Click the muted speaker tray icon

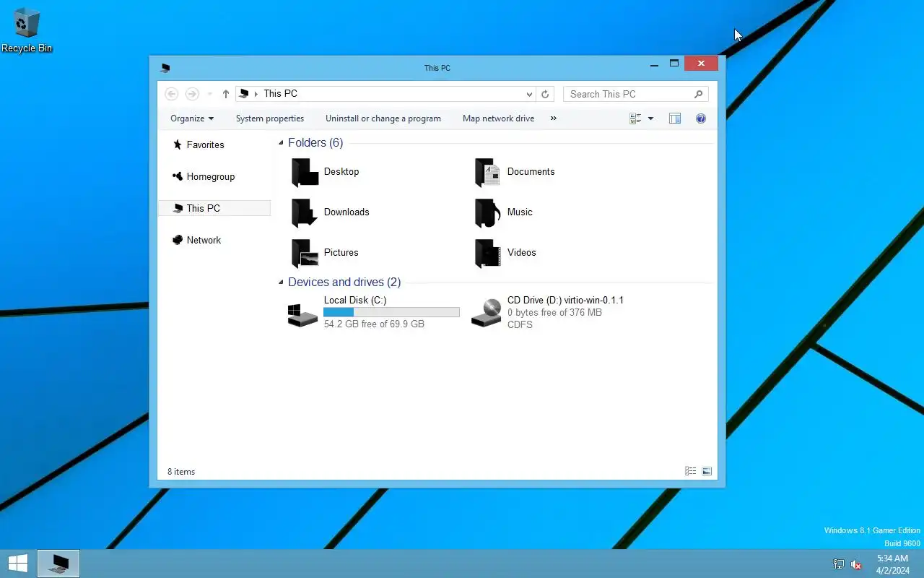(856, 564)
